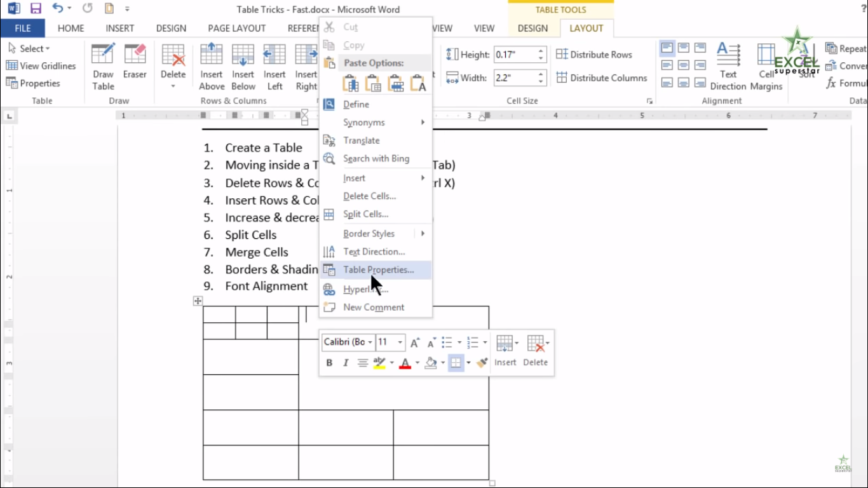The height and width of the screenshot is (488, 868).
Task: Choose Translate in context menu
Action: pyautogui.click(x=376, y=140)
